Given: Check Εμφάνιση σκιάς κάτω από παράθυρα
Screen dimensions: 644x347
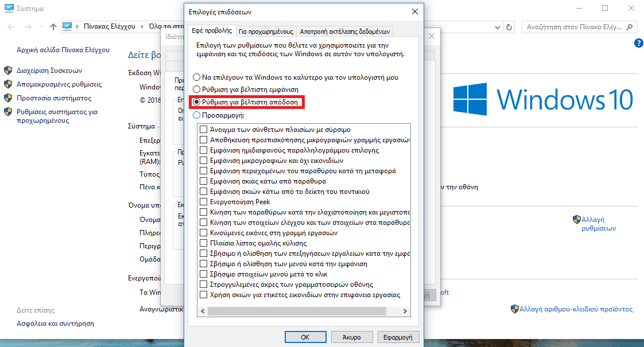Looking at the screenshot, I should pos(203,181).
